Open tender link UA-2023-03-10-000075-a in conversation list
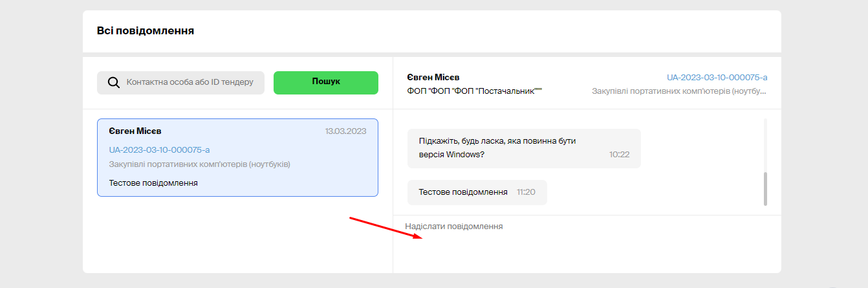 click(x=159, y=150)
